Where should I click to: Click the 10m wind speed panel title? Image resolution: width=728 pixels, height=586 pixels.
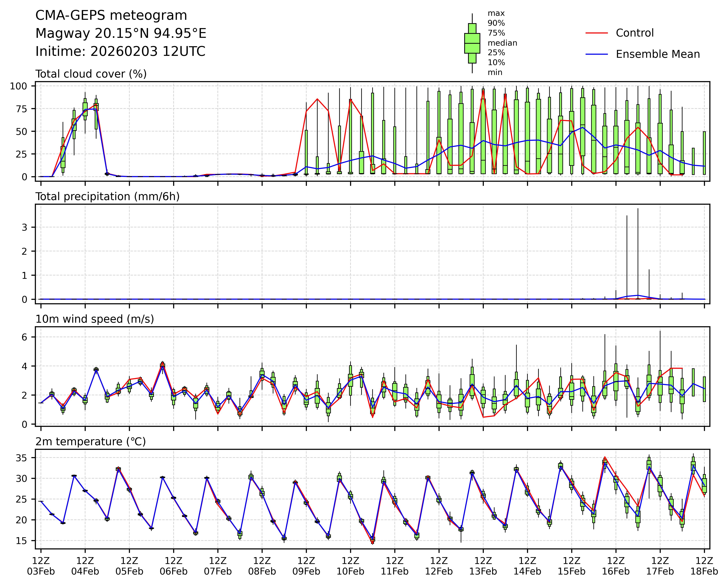click(95, 319)
